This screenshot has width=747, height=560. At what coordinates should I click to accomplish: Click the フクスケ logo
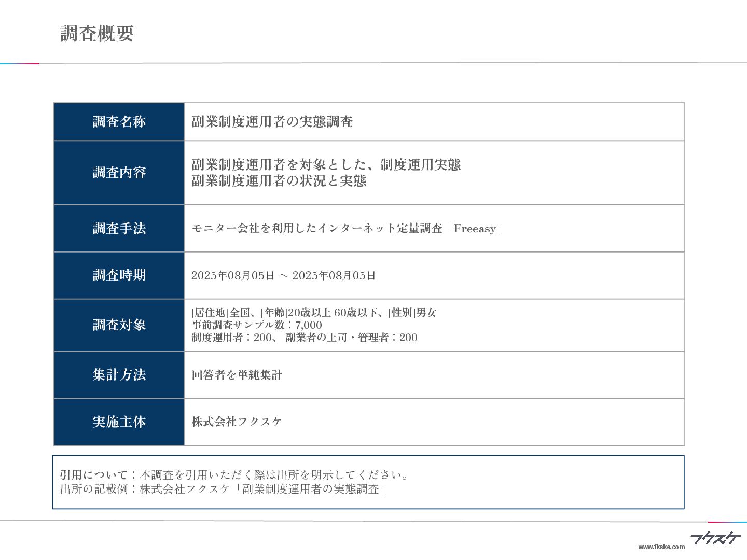(x=715, y=538)
